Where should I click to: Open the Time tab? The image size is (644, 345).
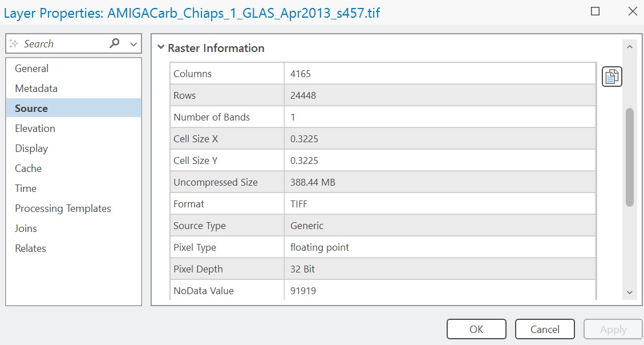[x=26, y=188]
